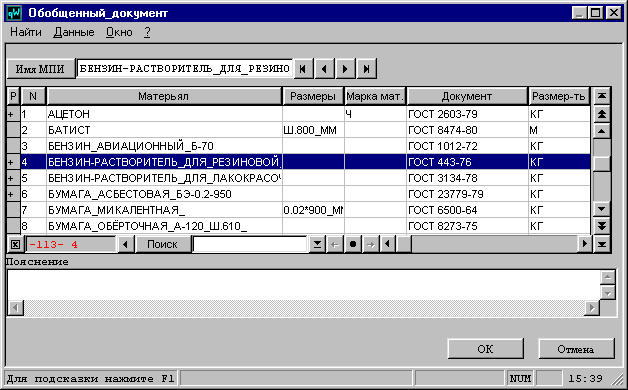This screenshot has width=628, height=390.
Task: Click the page-up double arrow icon
Action: coord(602,114)
